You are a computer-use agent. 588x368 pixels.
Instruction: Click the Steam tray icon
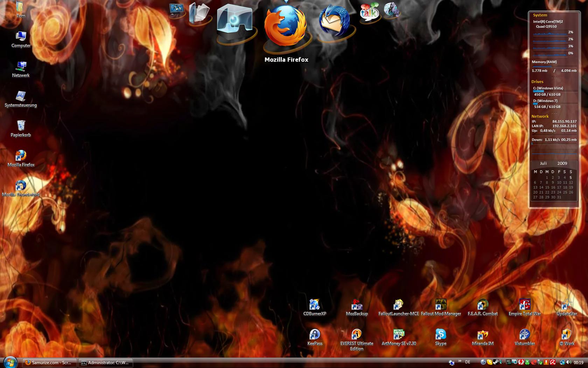pyautogui.click(x=496, y=362)
